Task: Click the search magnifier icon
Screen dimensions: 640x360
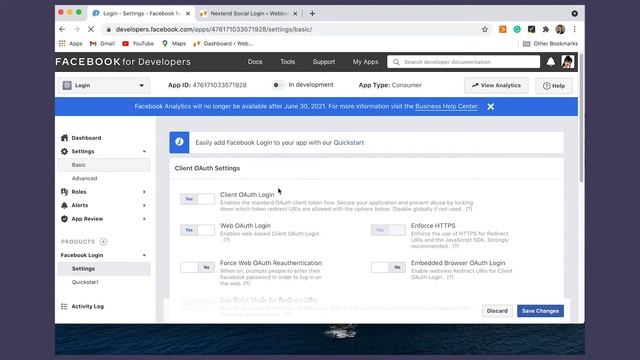Action: 396,62
